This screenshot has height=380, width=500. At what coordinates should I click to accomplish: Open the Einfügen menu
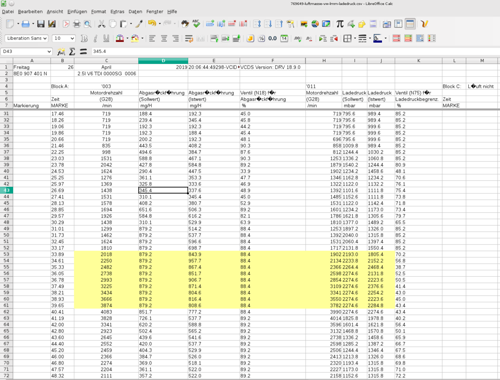point(77,12)
